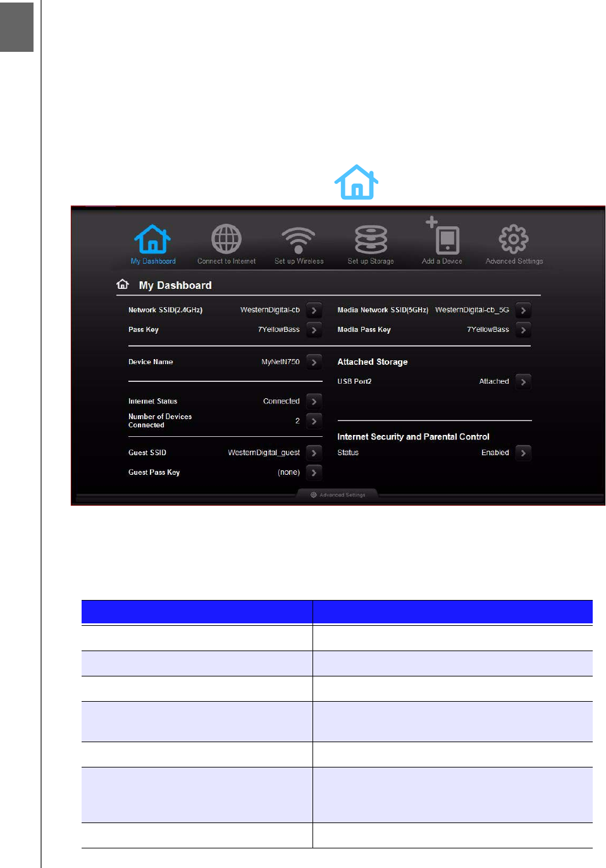Screen dimensions: 606x868
Task: Expand the Guest Pass Key arrow
Action: pyautogui.click(x=314, y=473)
